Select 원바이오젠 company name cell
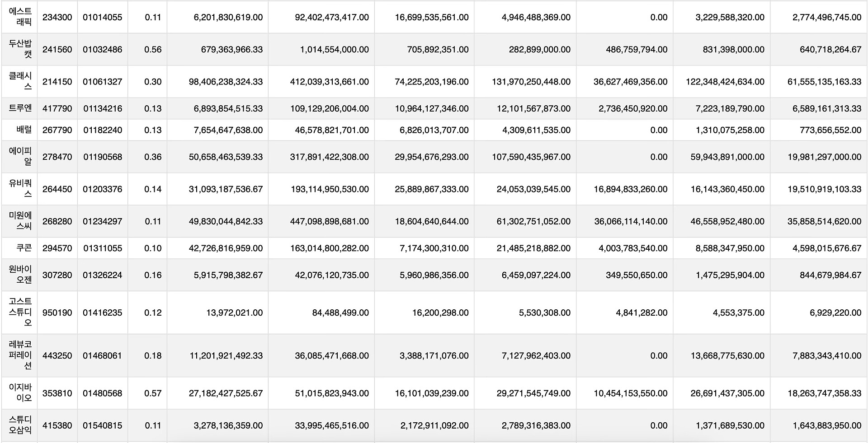 (x=20, y=275)
